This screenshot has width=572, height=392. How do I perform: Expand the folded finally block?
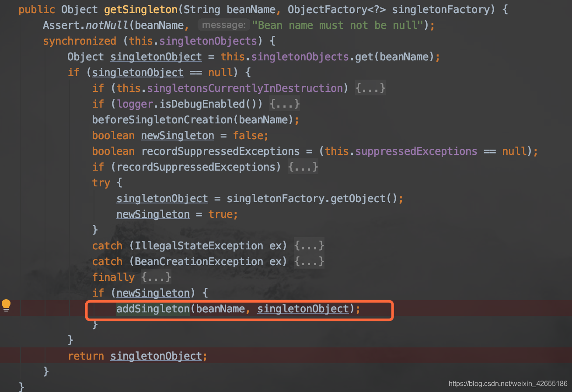(x=156, y=277)
